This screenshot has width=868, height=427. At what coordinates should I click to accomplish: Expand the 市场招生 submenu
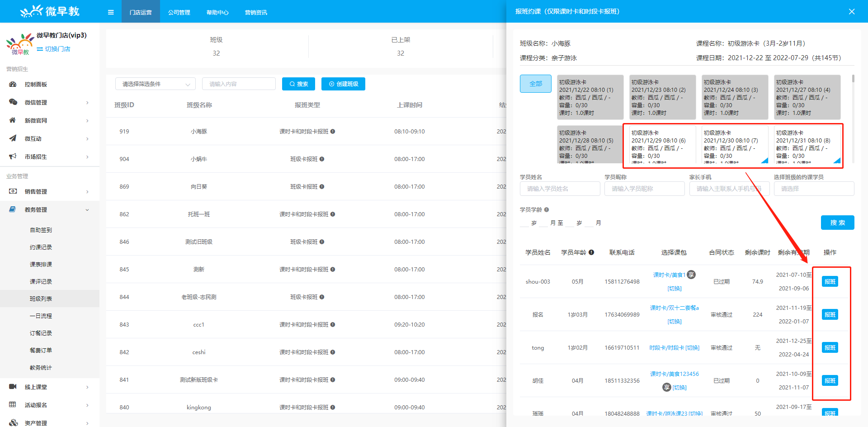(87, 157)
